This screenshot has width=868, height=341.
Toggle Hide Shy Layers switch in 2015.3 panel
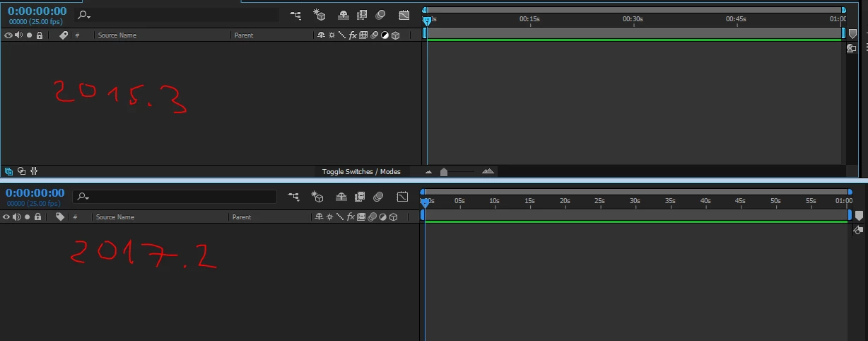(x=344, y=15)
